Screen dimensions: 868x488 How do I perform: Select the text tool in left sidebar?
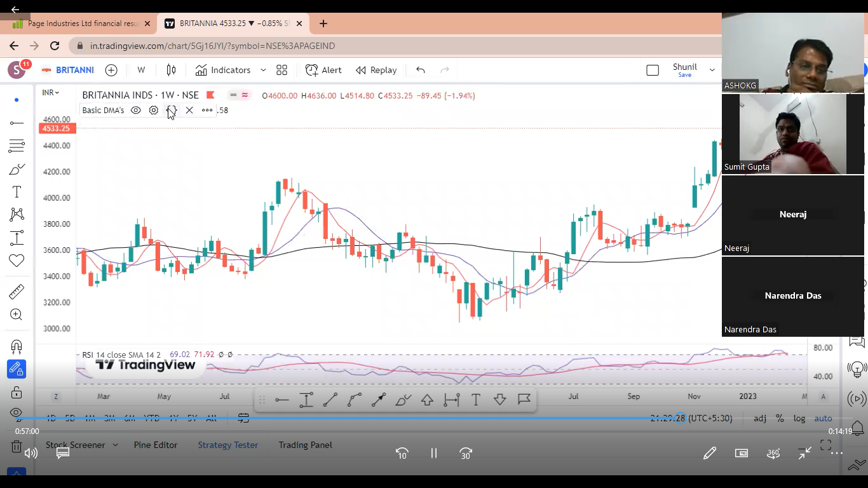coord(17,192)
